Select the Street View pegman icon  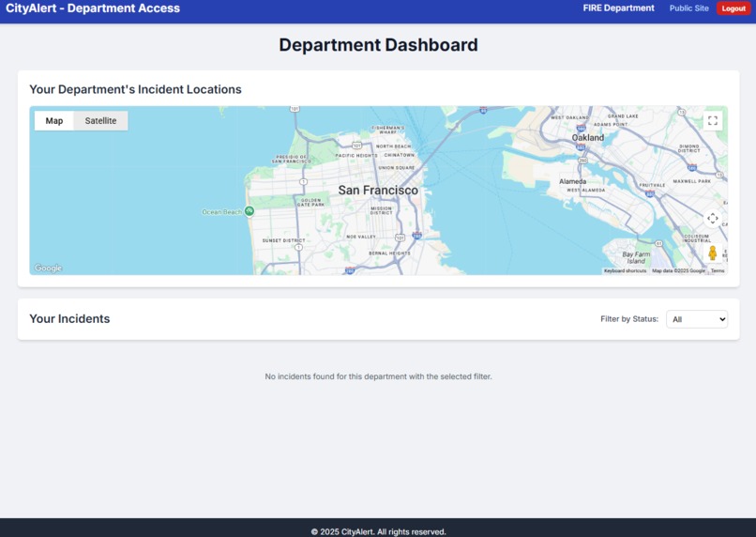coord(712,253)
